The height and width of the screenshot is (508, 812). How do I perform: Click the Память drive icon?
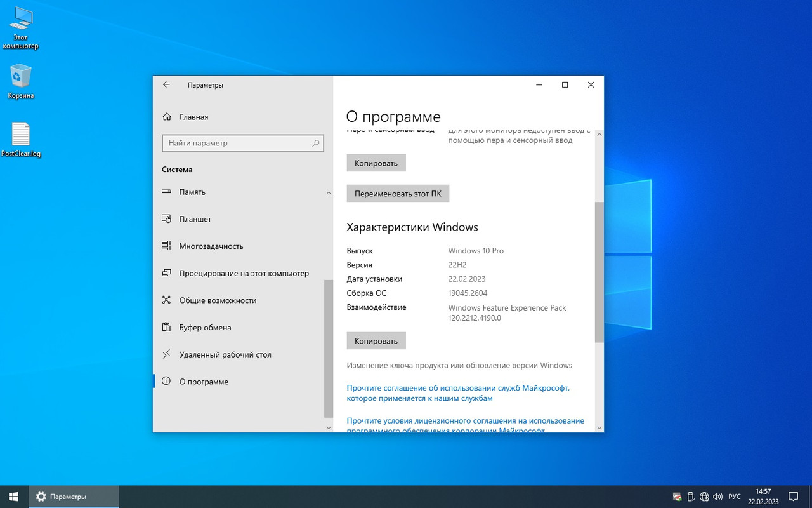pos(166,192)
